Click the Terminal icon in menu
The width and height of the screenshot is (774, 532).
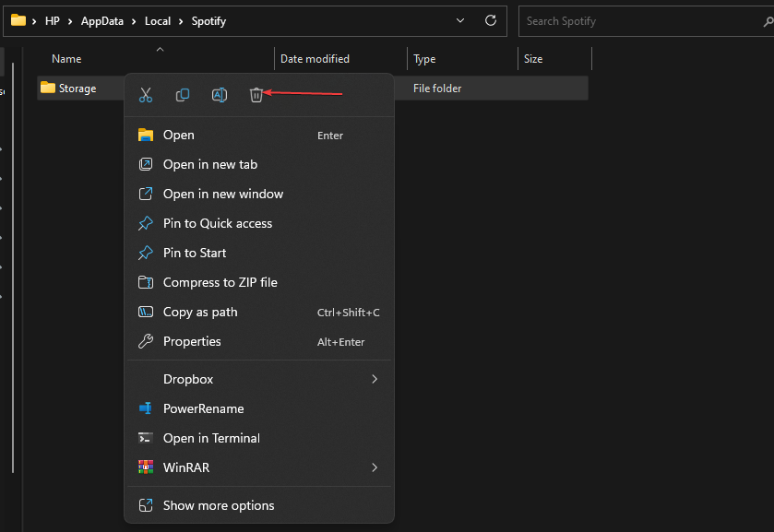146,438
